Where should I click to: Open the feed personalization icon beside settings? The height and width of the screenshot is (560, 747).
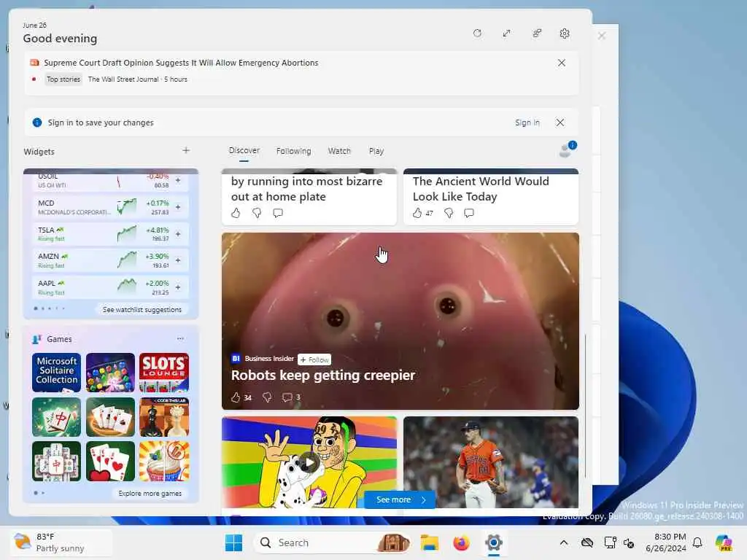[537, 34]
